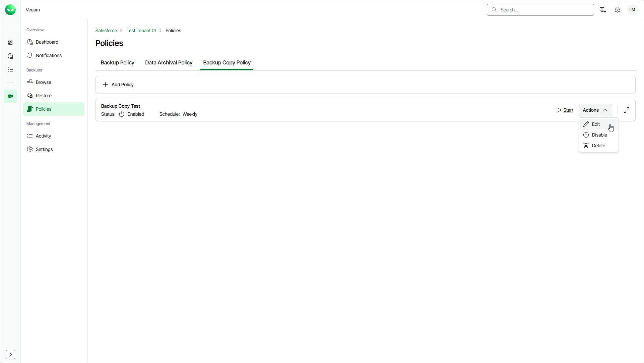The image size is (644, 363).
Task: Click the Weekly schedule value
Action: (x=190, y=114)
